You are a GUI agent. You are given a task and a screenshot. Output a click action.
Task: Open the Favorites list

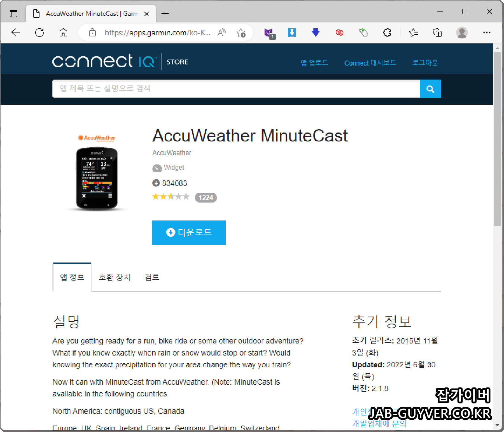pyautogui.click(x=413, y=33)
